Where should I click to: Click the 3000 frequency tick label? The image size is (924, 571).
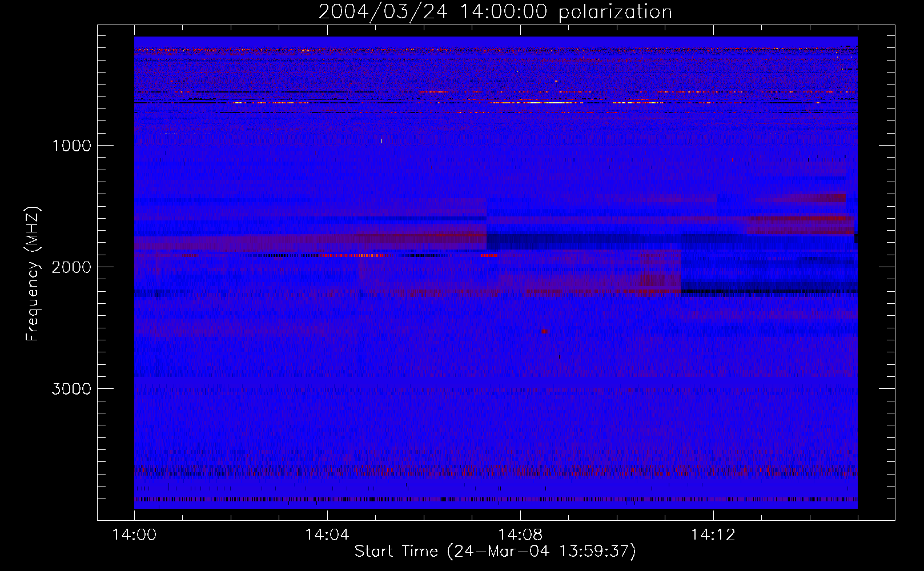tap(71, 389)
